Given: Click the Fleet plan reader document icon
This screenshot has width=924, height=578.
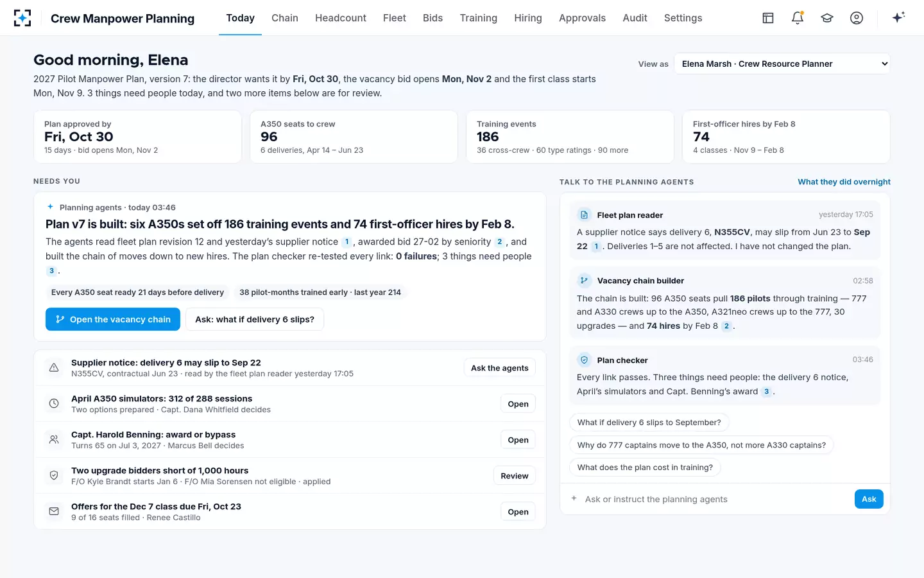Looking at the screenshot, I should [584, 215].
